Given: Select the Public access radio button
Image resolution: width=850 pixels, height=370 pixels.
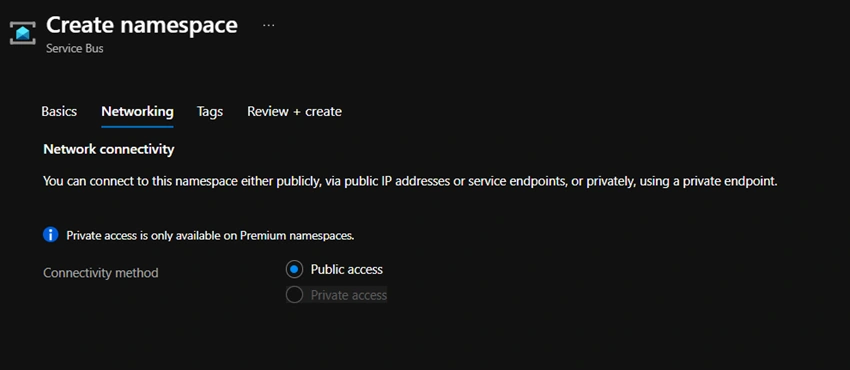Looking at the screenshot, I should (294, 269).
